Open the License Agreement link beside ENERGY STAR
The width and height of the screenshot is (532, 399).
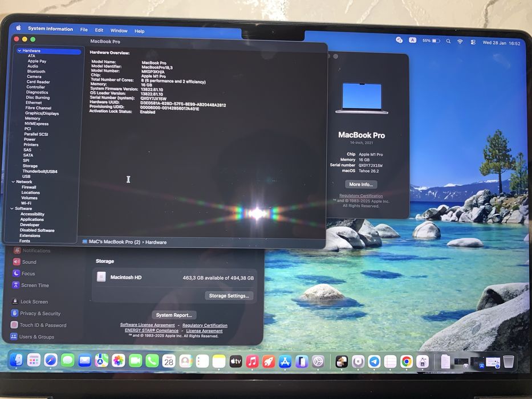204,331
